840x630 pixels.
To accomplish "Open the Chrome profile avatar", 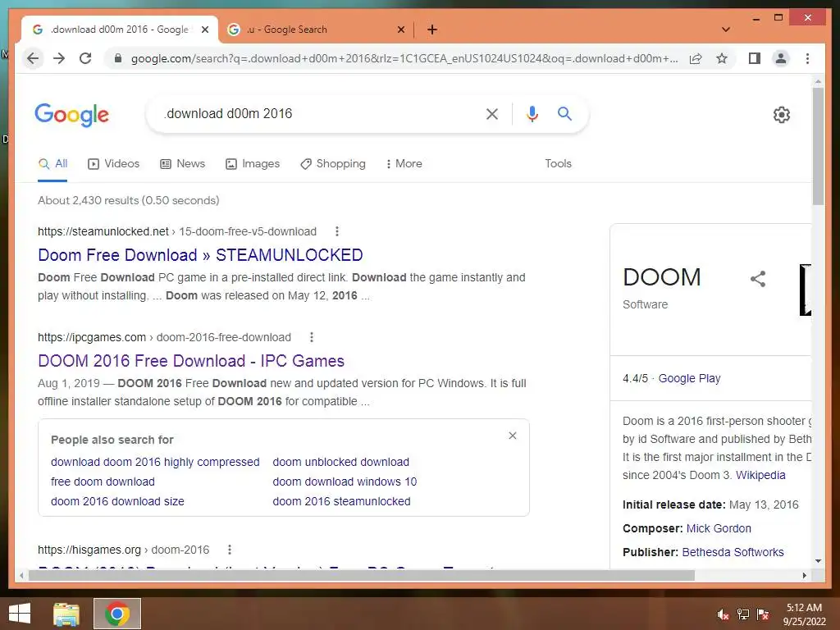I will pyautogui.click(x=781, y=58).
